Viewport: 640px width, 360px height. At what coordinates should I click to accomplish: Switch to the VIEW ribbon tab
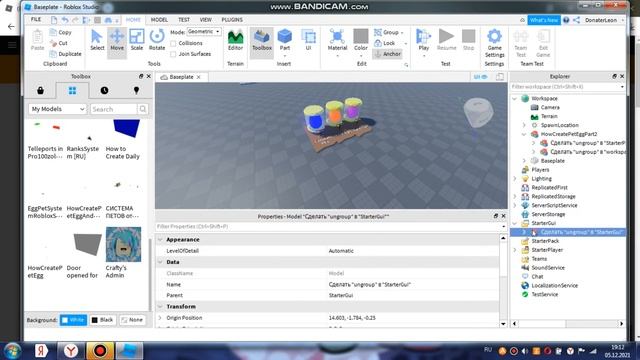[x=206, y=20]
